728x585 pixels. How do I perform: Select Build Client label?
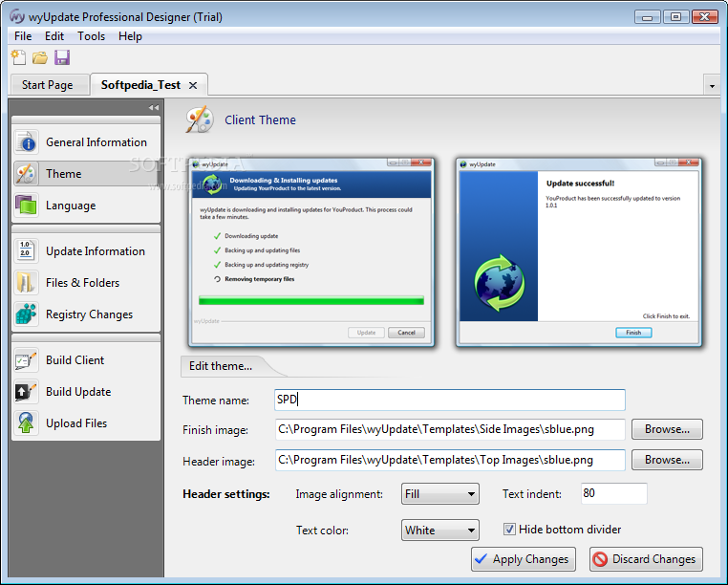[x=75, y=360]
